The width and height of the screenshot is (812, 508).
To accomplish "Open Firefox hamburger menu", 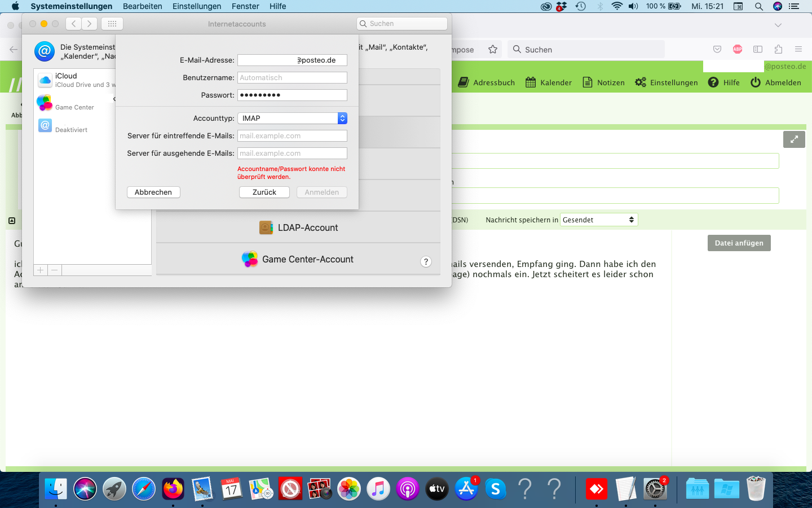I will (798, 50).
